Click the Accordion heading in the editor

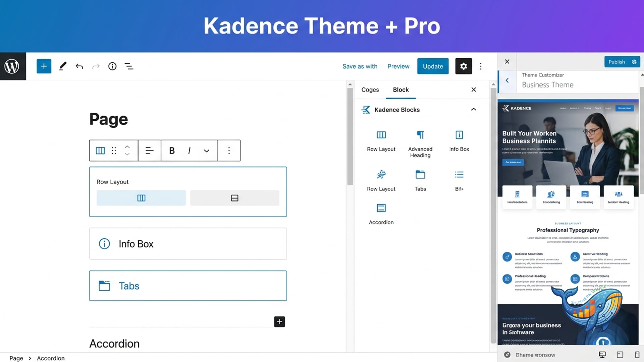click(114, 344)
